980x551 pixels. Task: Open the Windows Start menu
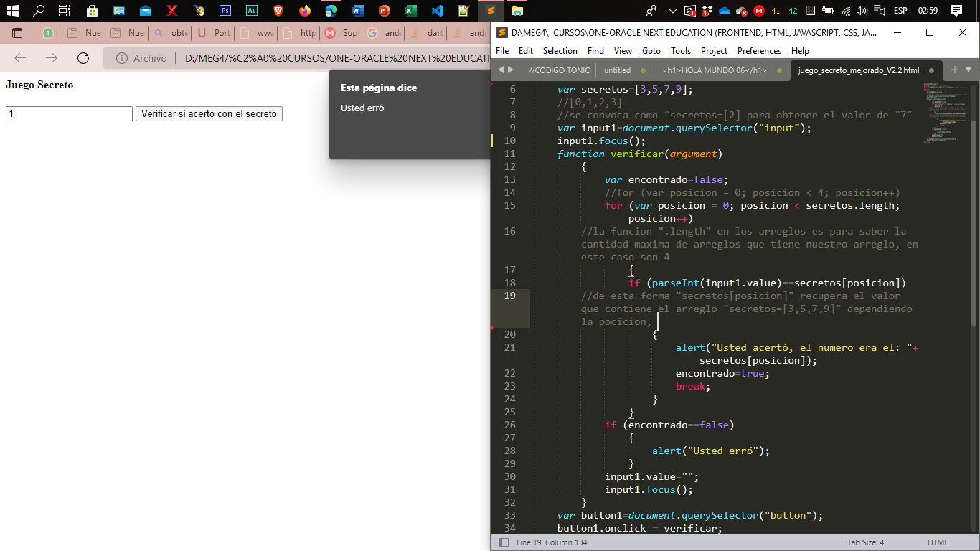[x=12, y=11]
